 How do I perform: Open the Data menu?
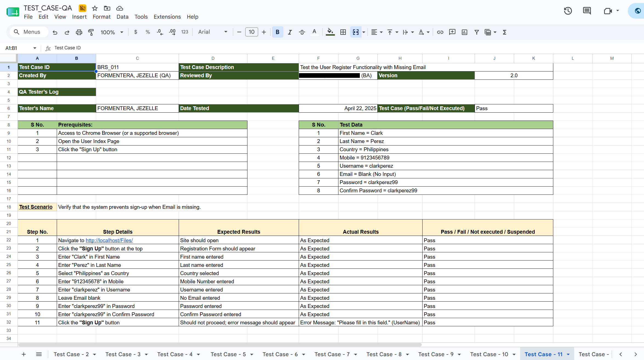[122, 17]
